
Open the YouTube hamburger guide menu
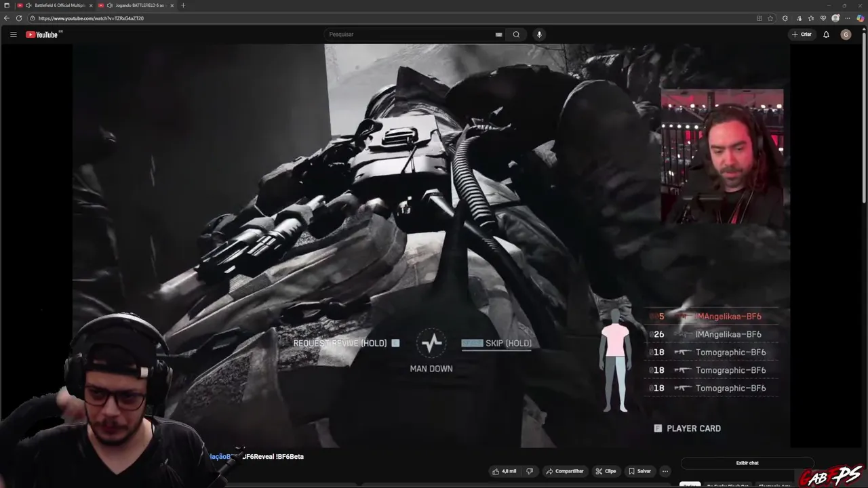pos(13,35)
